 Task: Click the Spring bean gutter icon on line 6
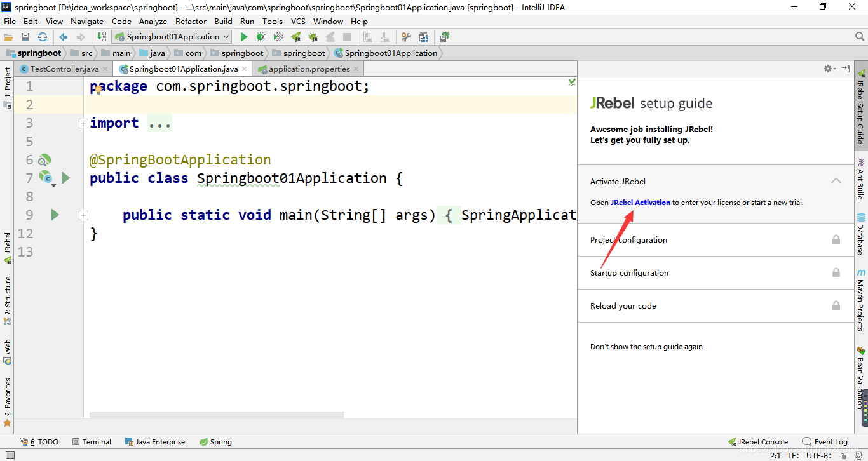[x=44, y=160]
